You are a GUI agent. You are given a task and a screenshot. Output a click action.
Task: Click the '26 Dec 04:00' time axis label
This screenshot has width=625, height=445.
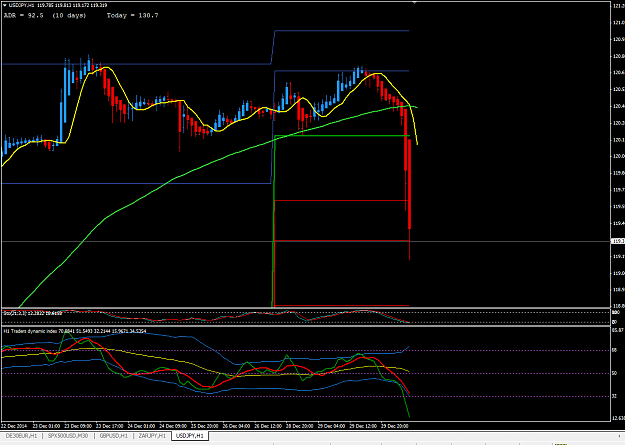click(x=236, y=426)
